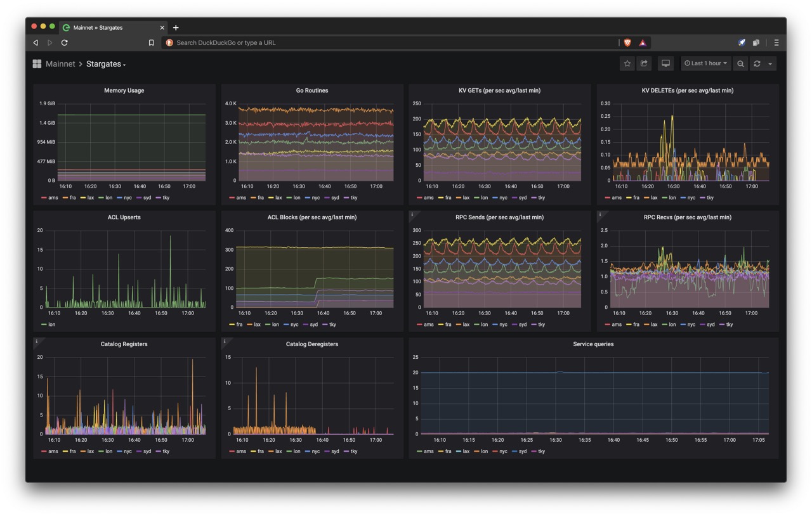Refresh the dashboard with the refresh icon

(x=757, y=63)
